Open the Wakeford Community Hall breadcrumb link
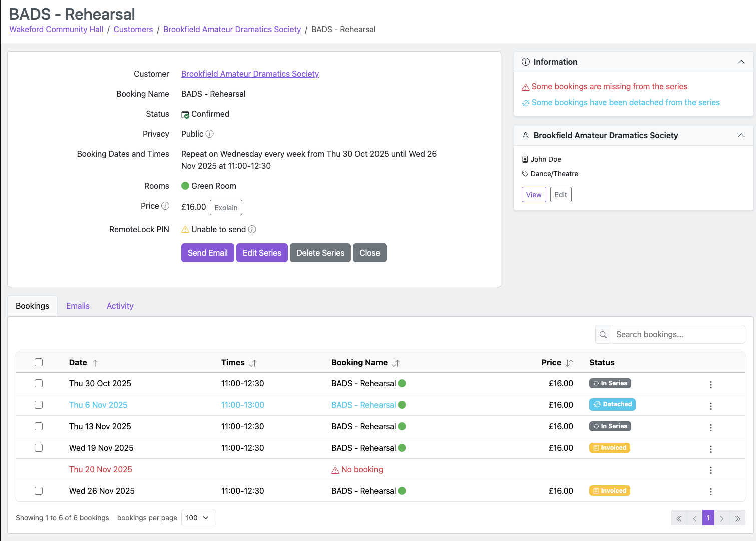Screen dimensions: 756x541 point(56,29)
